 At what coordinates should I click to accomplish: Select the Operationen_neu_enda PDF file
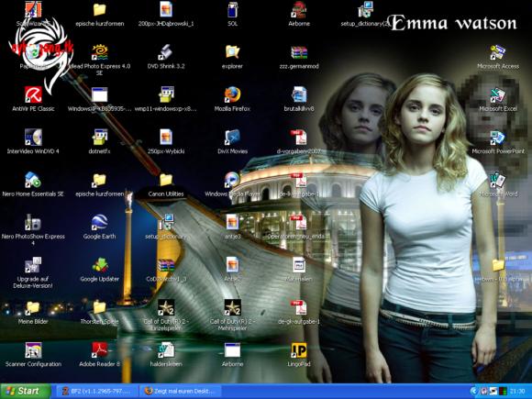(299, 223)
